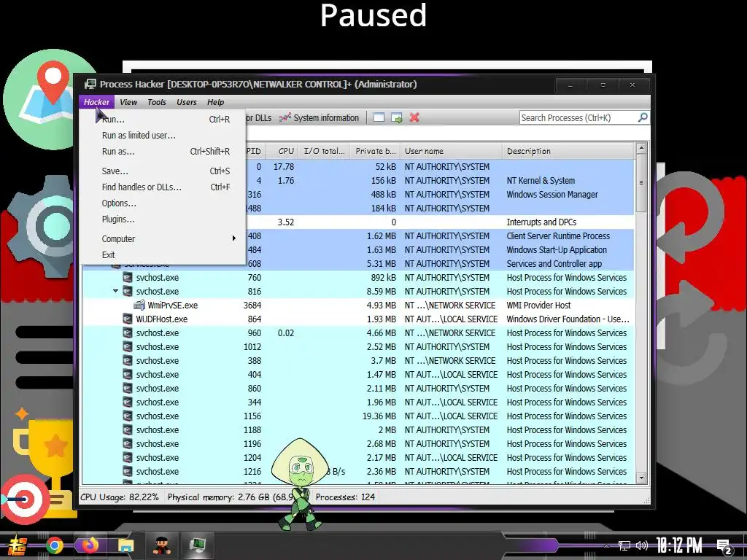The image size is (747, 560).
Task: Select the WmiPrvSE.exe process row
Action: (x=358, y=306)
